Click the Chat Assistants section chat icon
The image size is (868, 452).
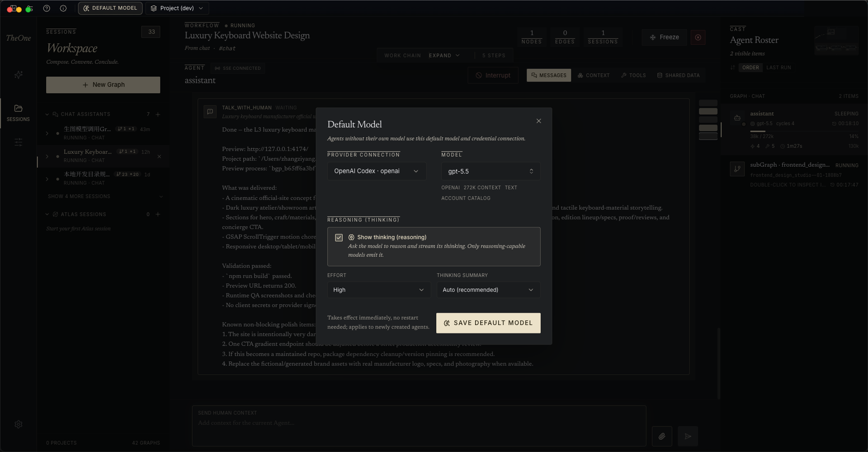click(x=55, y=114)
